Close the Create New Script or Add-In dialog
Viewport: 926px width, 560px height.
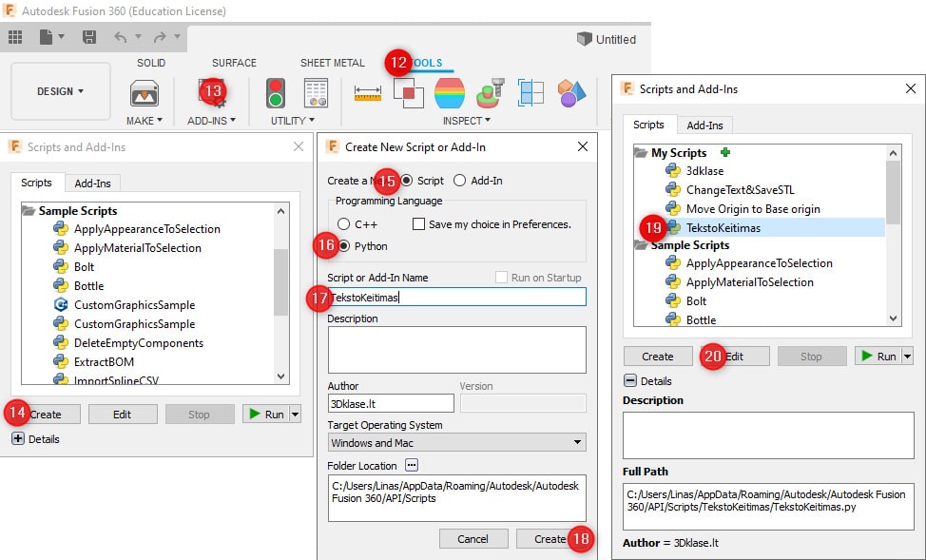click(583, 146)
